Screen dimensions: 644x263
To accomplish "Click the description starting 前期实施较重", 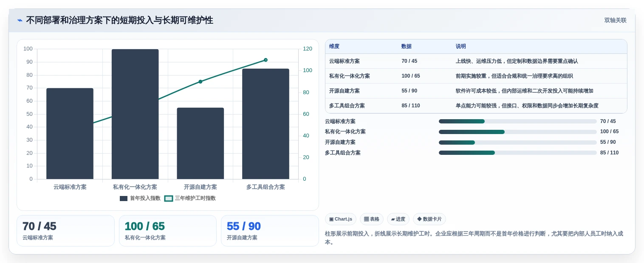I will 514,76.
